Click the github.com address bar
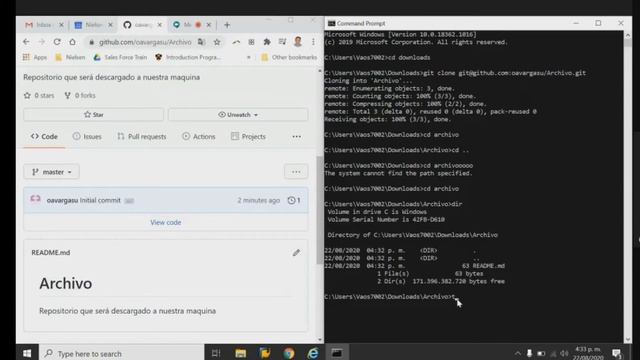This screenshot has height=360, width=640. [x=144, y=42]
